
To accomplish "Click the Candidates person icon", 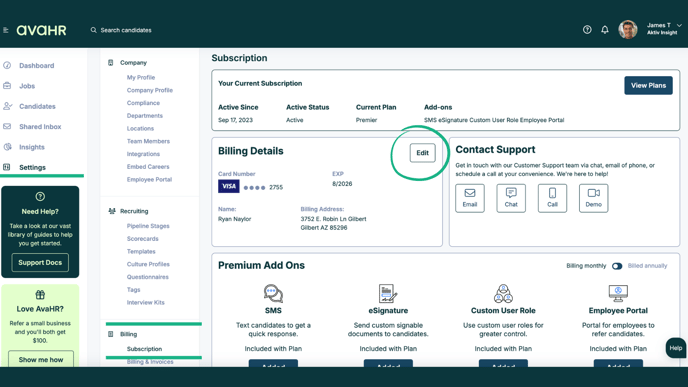I will pos(7,106).
